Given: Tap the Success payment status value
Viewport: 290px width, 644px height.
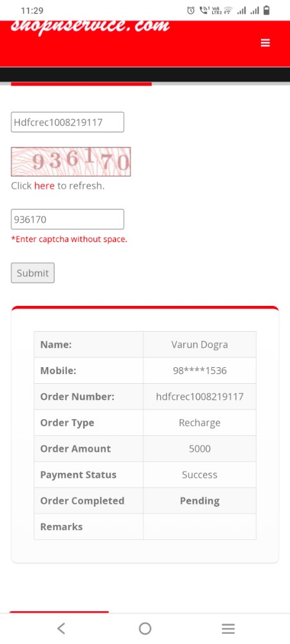Looking at the screenshot, I should 200,475.
